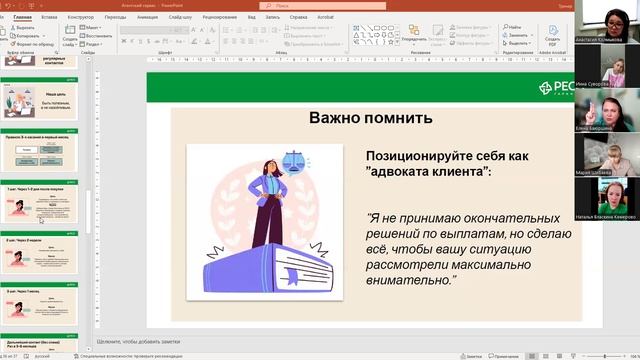640x360 pixels.
Task: Click the 'русский' language indicator in the status bar
Action: pos(42,356)
